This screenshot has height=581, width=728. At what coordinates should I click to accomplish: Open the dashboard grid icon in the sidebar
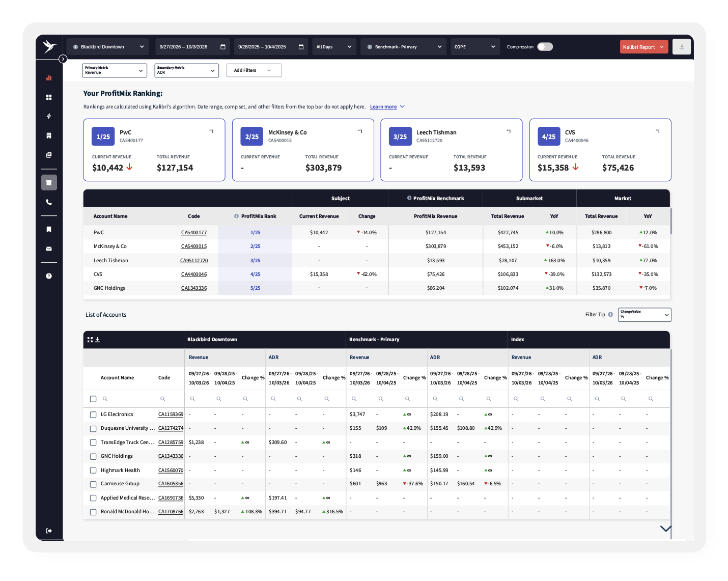click(49, 97)
